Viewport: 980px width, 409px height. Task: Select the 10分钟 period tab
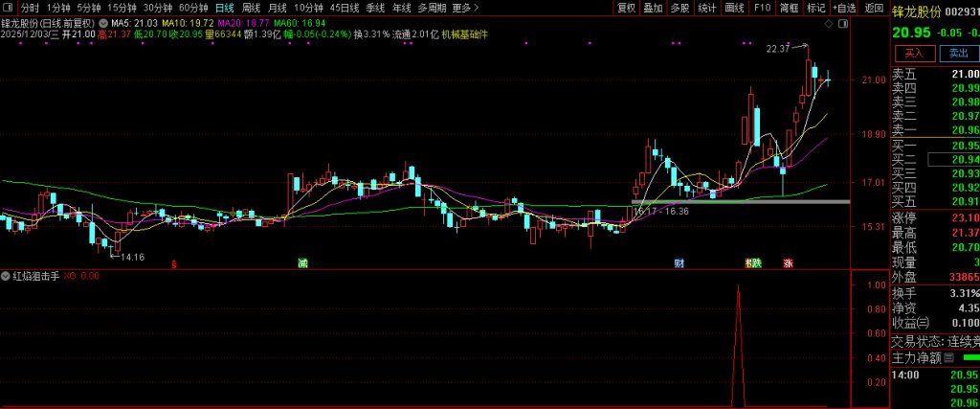coord(308,8)
